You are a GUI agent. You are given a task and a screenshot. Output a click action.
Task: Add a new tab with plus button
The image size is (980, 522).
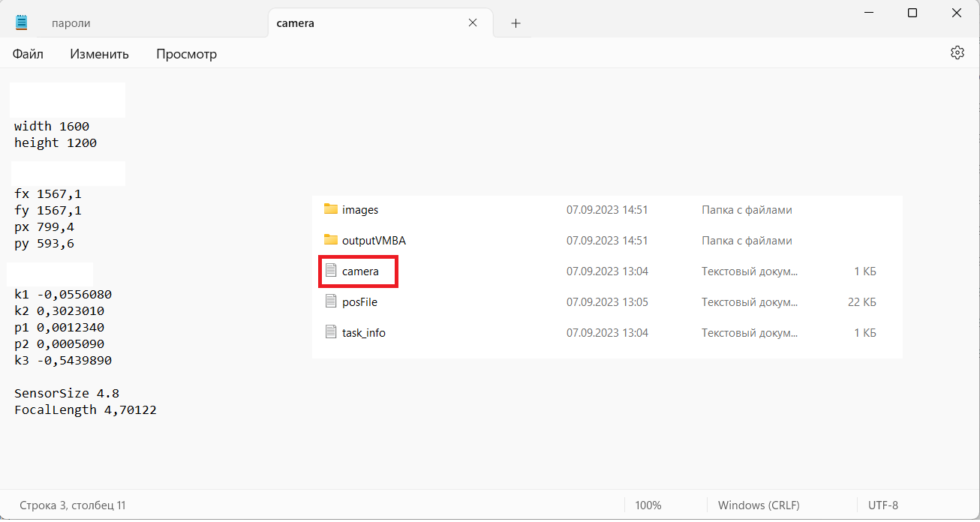pos(516,23)
